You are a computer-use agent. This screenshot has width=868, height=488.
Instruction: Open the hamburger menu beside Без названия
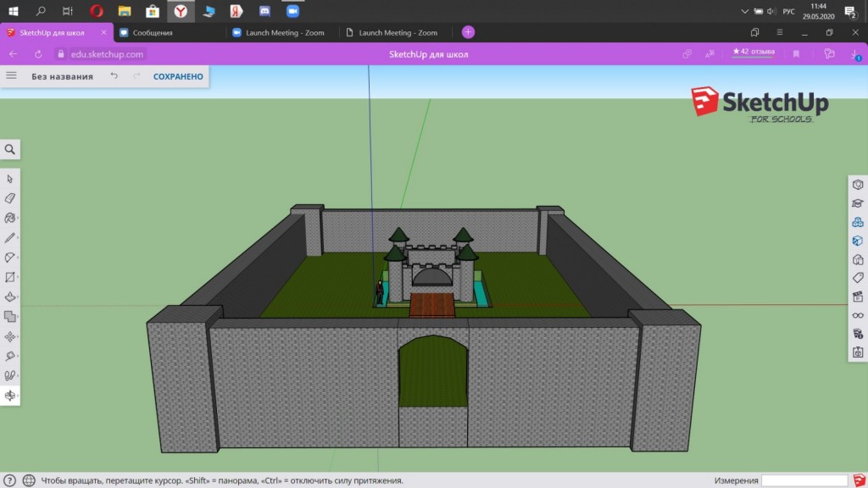(11, 75)
